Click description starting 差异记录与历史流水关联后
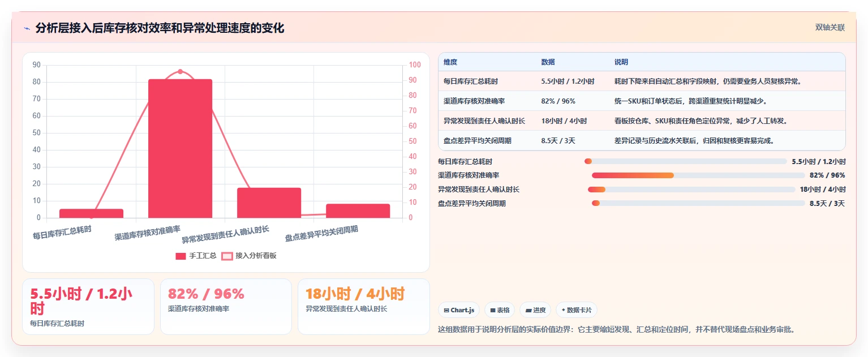This screenshot has width=868, height=357. [x=694, y=141]
